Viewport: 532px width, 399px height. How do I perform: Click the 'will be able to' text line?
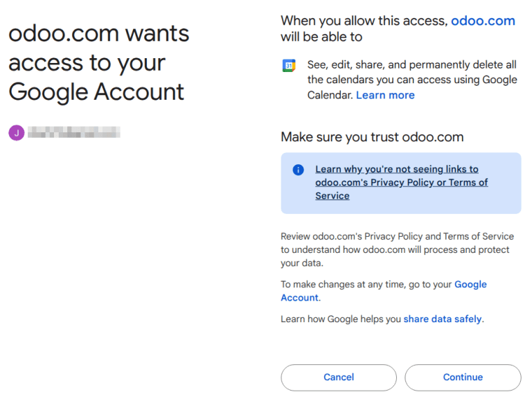pyautogui.click(x=321, y=37)
